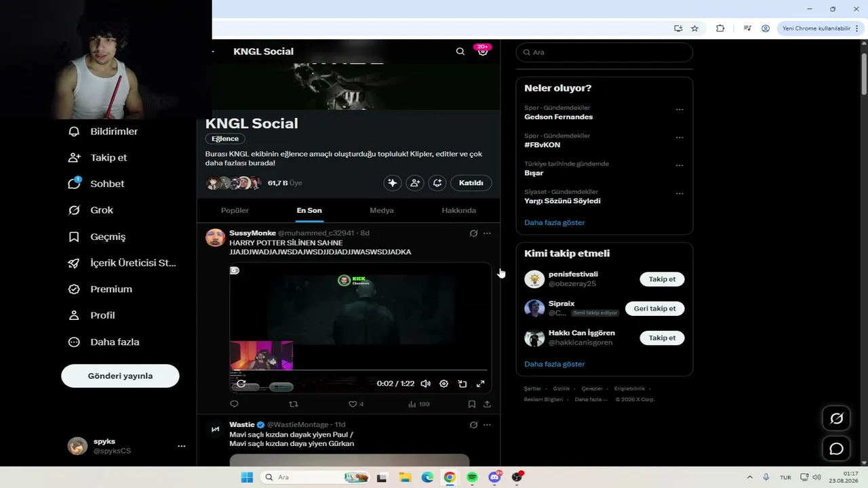This screenshot has width=868, height=488.
Task: Open Discord from the Windows taskbar
Action: point(494,477)
